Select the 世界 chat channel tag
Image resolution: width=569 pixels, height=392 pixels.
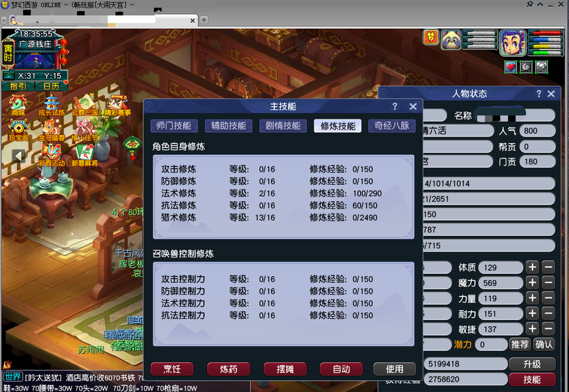[x=13, y=377]
